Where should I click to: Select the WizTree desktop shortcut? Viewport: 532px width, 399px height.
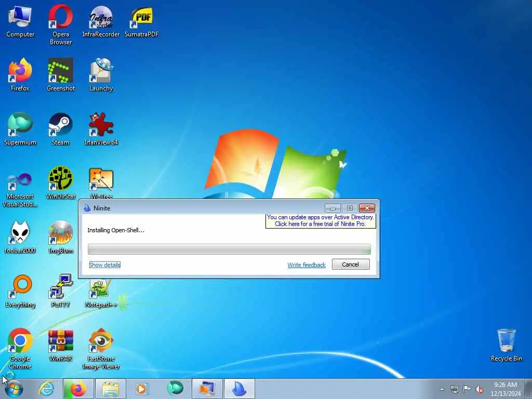(101, 183)
